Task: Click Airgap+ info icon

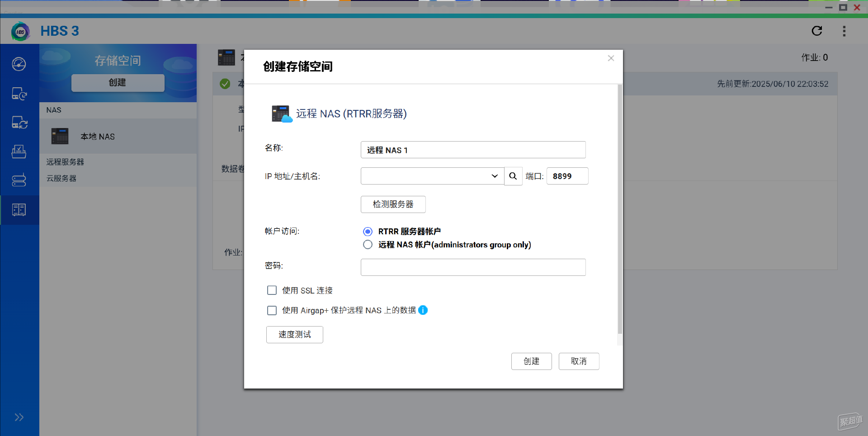Action: click(x=423, y=310)
